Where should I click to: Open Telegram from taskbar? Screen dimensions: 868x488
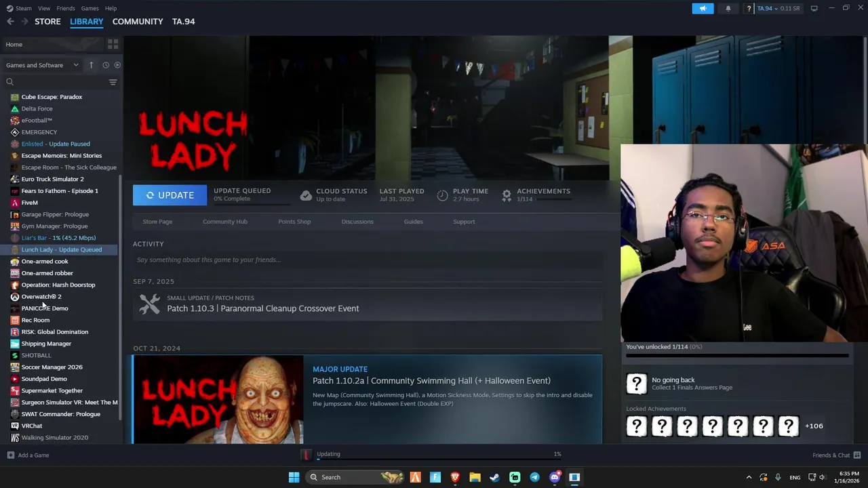[534, 477]
